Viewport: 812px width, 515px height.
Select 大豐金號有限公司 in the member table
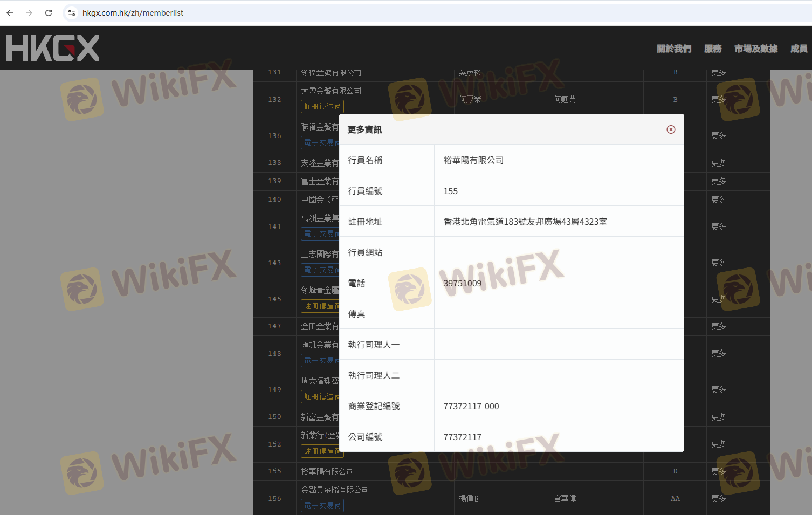(331, 91)
